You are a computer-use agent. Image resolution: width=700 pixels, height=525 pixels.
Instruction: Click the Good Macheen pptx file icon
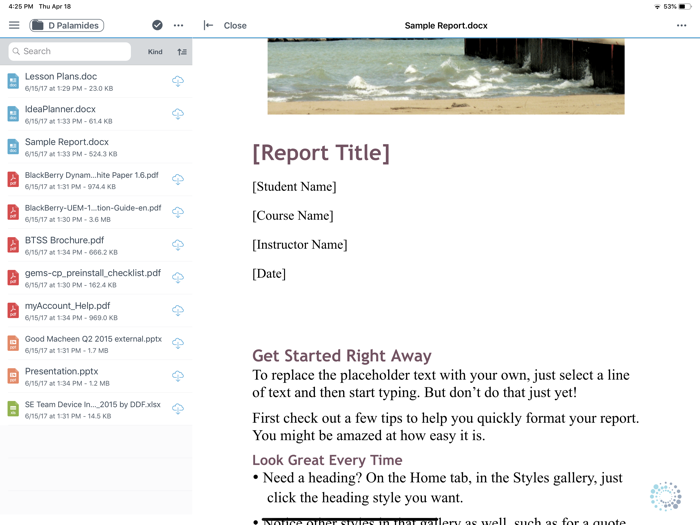[x=13, y=343]
